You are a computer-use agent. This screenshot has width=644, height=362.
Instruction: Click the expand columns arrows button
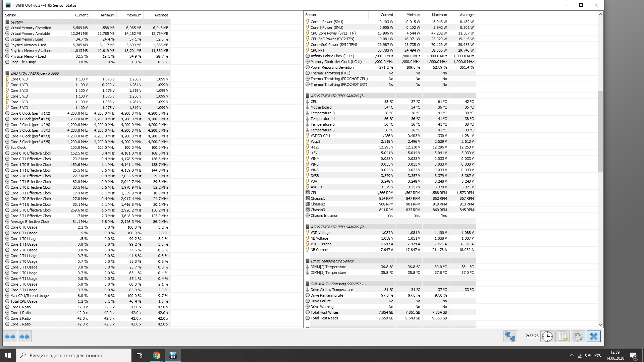point(10,337)
